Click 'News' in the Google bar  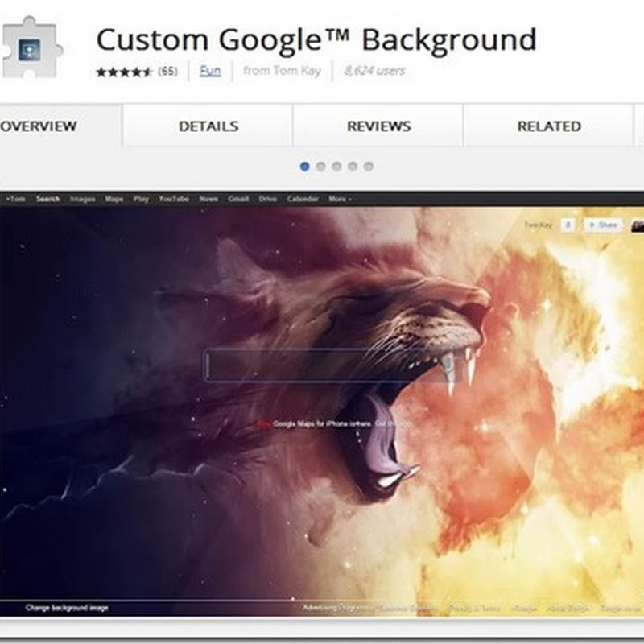(208, 199)
